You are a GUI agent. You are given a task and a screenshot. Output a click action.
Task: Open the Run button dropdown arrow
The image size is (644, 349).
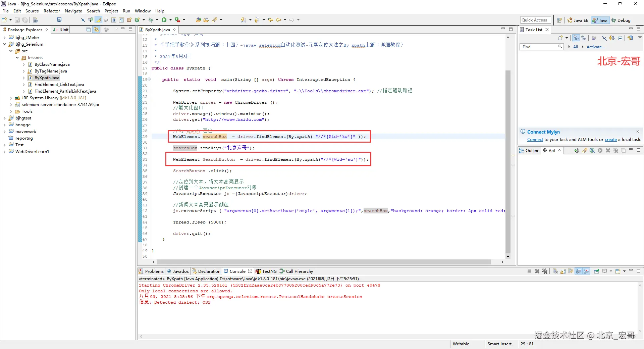click(170, 20)
